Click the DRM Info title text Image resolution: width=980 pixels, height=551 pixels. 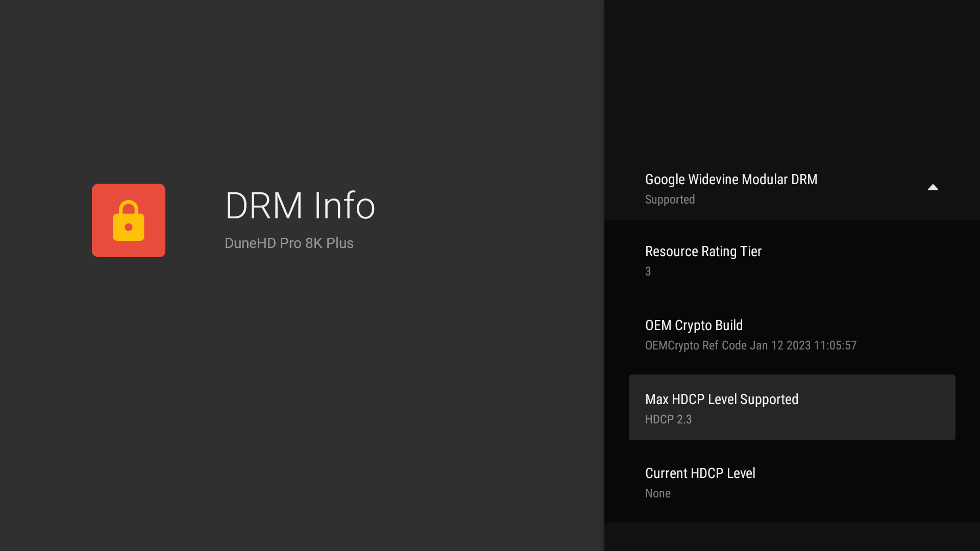tap(300, 206)
